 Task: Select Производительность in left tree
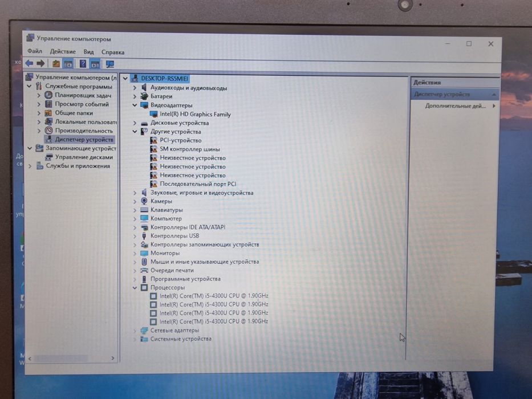tap(84, 131)
